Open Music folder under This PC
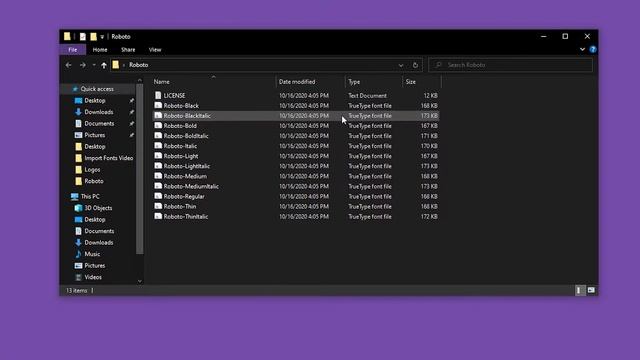The height and width of the screenshot is (360, 640). pos(92,254)
